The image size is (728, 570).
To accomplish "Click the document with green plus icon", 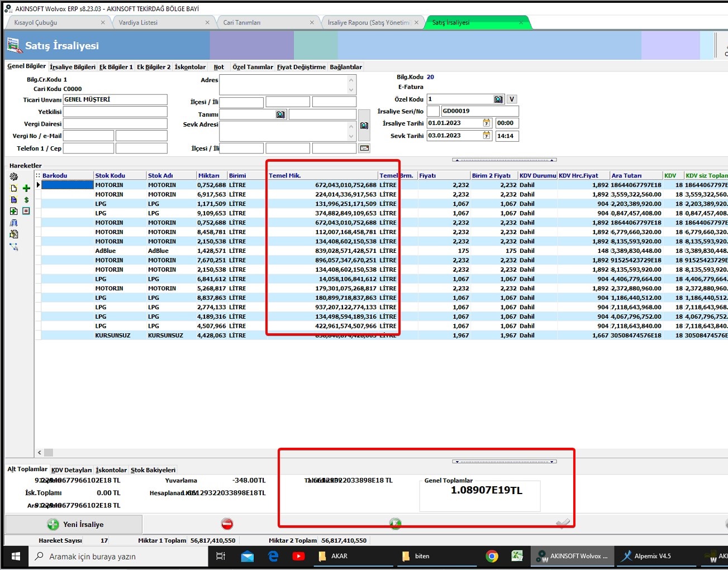I will [14, 211].
